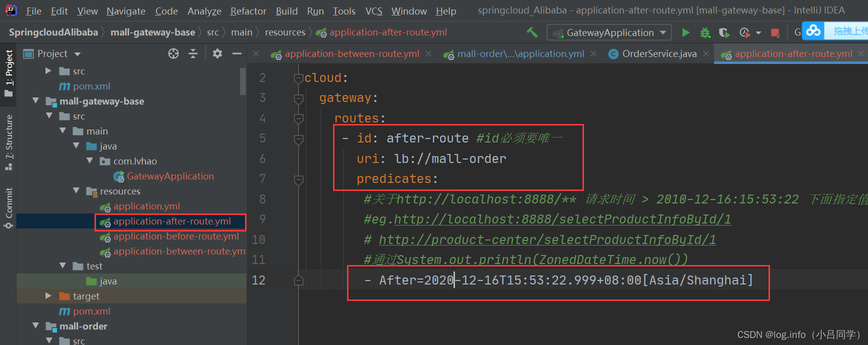Fold the gateway block in gutter
868x345 pixels.
coord(298,98)
